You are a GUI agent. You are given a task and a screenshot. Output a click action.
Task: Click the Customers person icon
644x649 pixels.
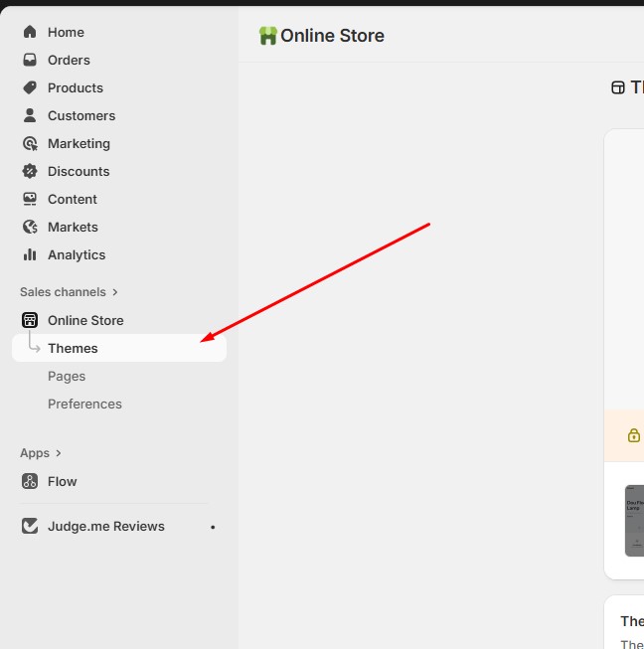click(30, 115)
